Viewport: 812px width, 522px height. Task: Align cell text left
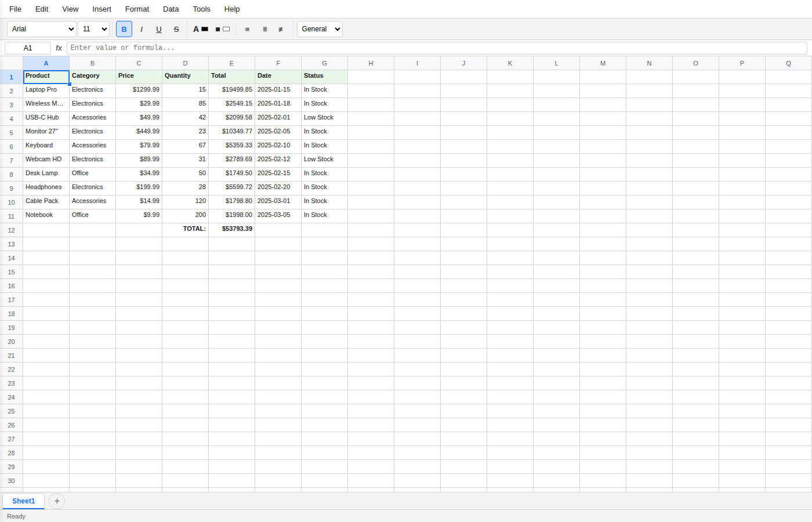(248, 29)
